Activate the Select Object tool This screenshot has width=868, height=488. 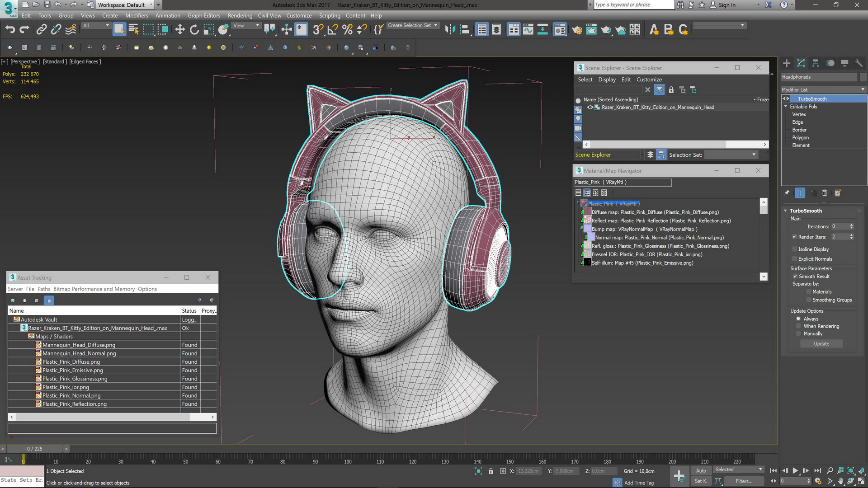coord(119,30)
